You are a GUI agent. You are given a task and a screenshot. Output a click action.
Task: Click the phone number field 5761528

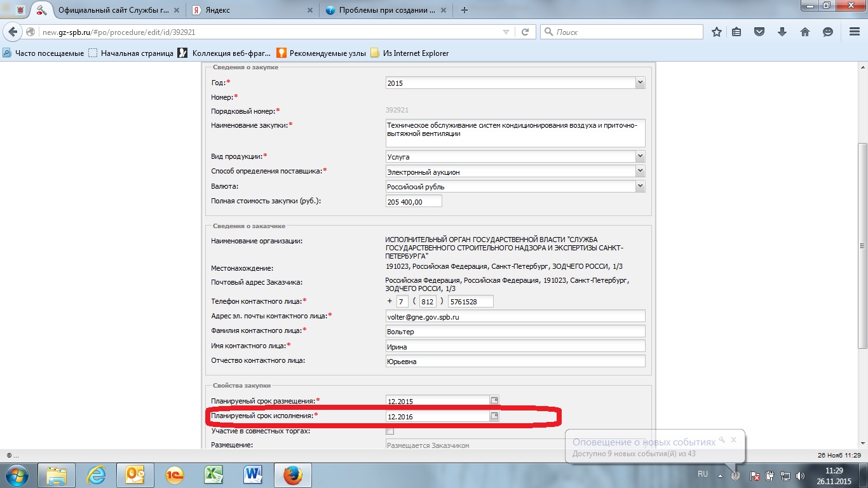tap(471, 301)
